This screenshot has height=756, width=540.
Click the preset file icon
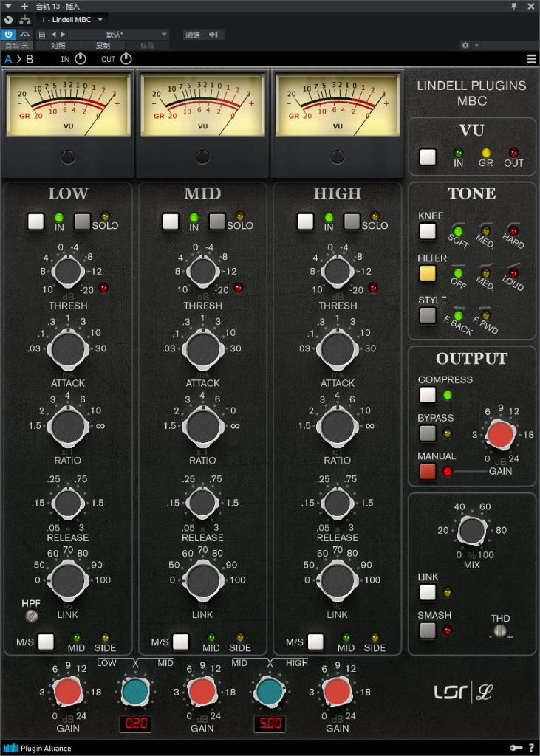click(42, 35)
